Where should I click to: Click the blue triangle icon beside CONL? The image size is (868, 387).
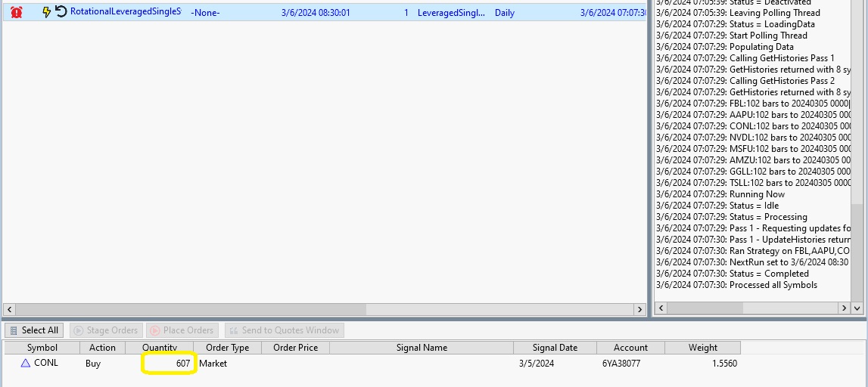coord(25,364)
